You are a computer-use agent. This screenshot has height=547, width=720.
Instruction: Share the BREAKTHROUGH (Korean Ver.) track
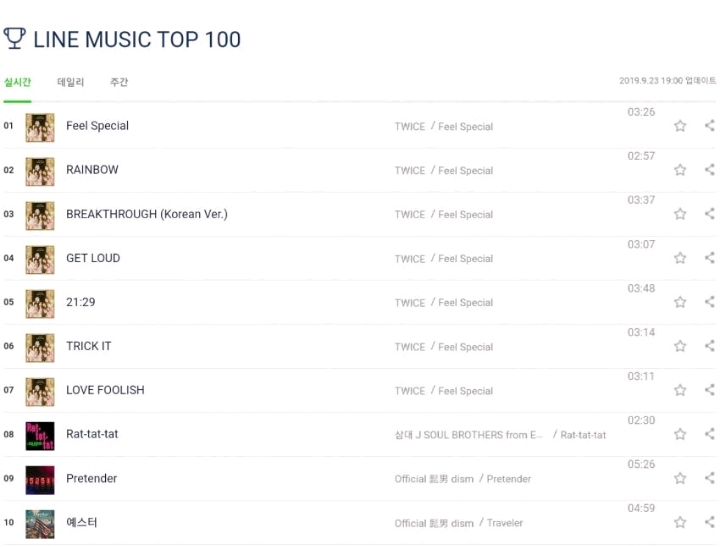point(710,214)
